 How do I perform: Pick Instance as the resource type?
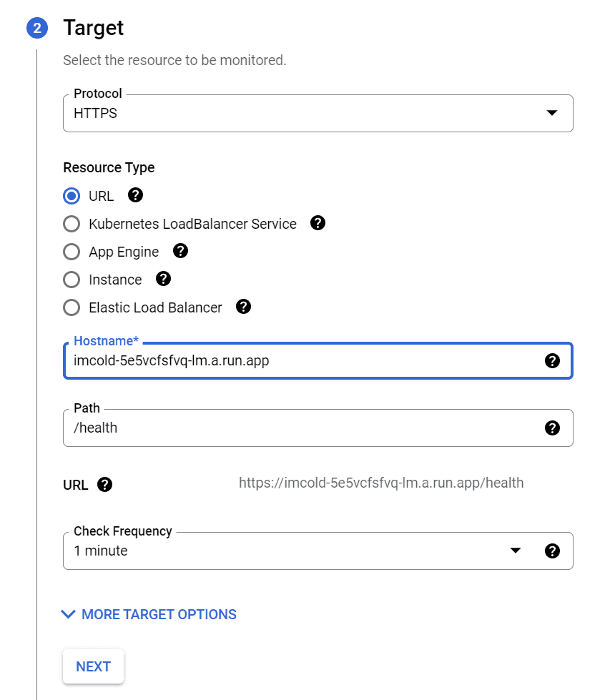72,280
